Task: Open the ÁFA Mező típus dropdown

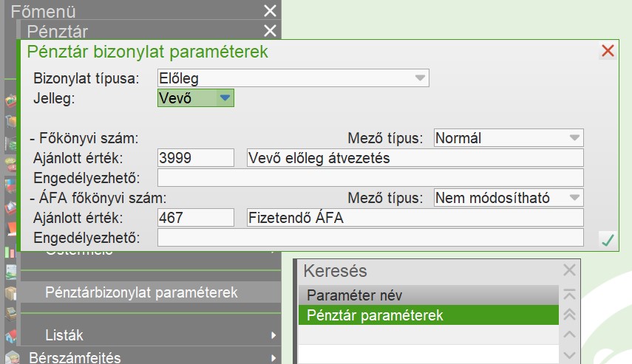Action: point(574,198)
